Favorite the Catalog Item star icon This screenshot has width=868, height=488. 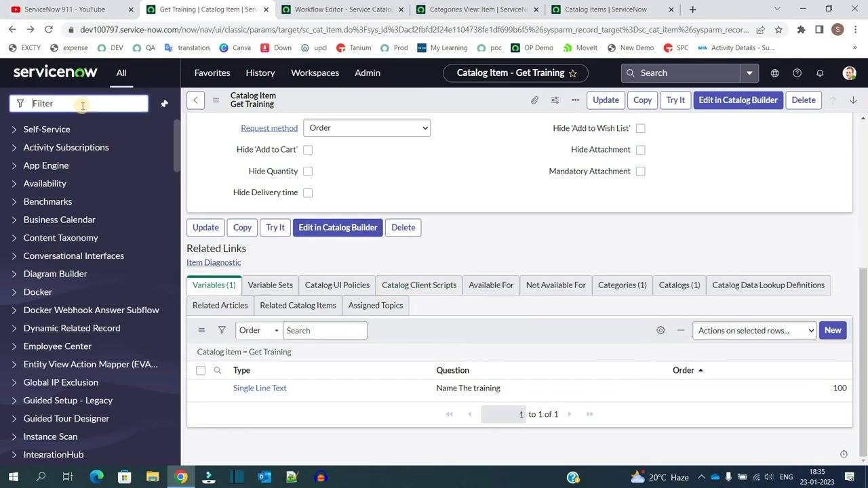573,73
